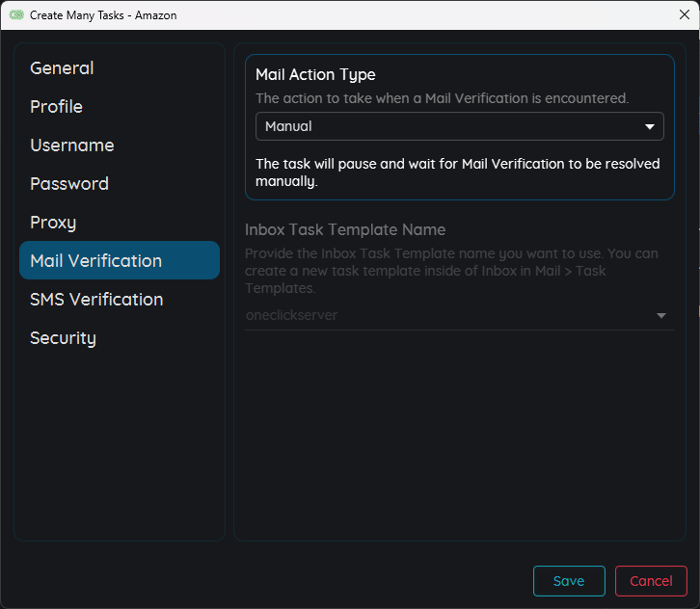The width and height of the screenshot is (700, 609).
Task: Click the green app icon in title bar
Action: pos(15,15)
